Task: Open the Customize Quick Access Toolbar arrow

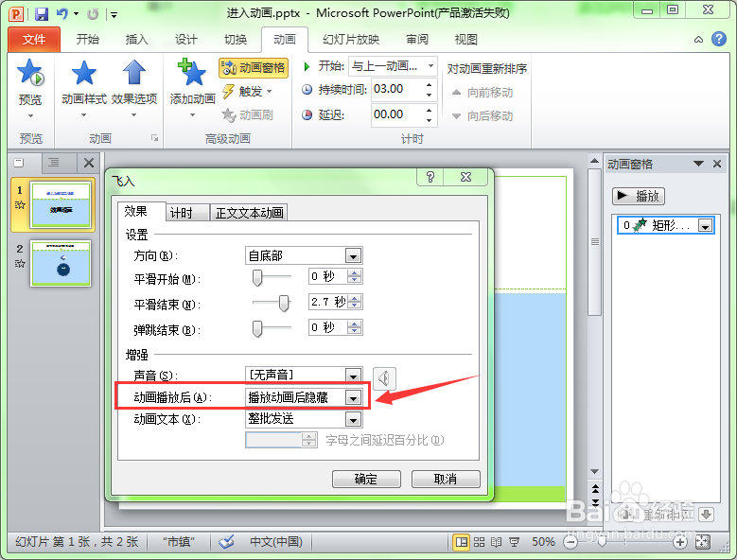Action: 114,14
